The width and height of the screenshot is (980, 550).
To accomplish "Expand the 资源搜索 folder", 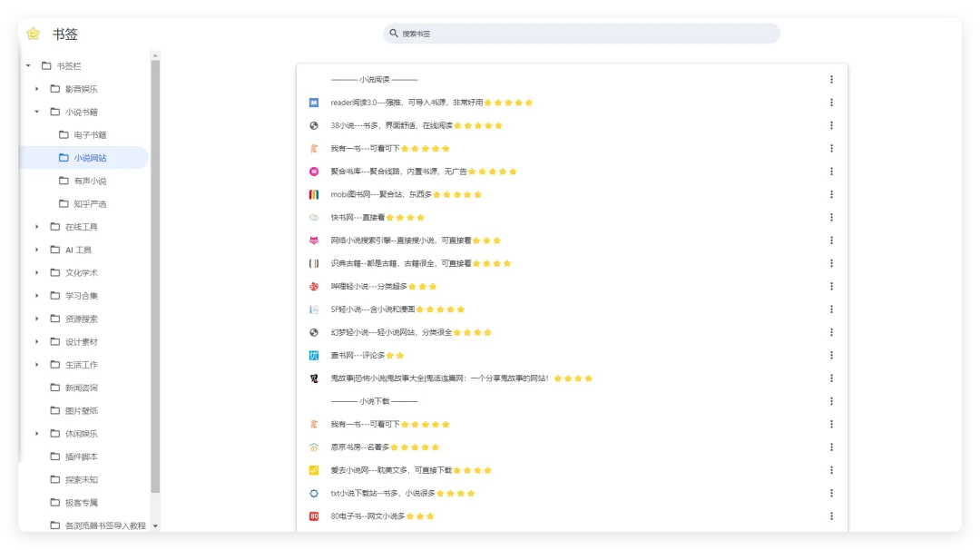I will 37,319.
